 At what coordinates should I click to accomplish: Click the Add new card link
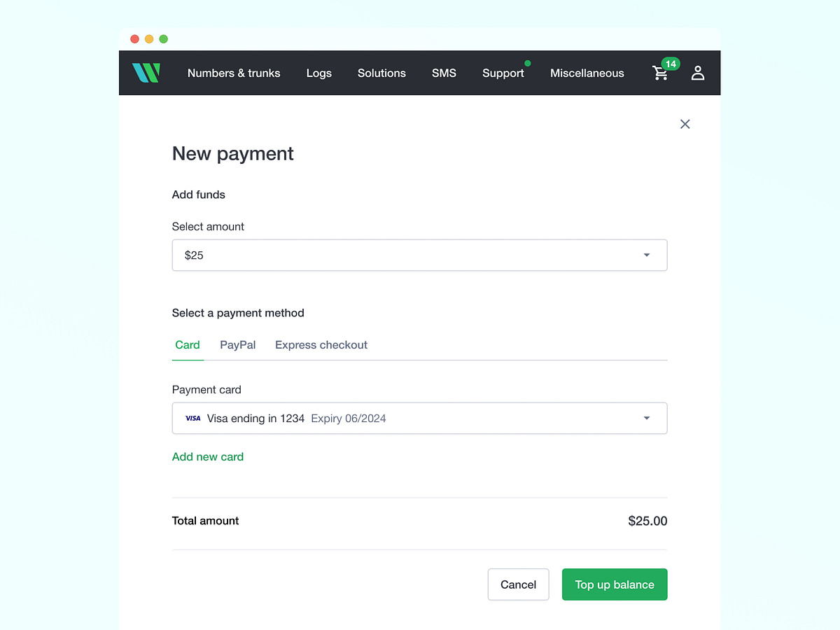coord(207,456)
